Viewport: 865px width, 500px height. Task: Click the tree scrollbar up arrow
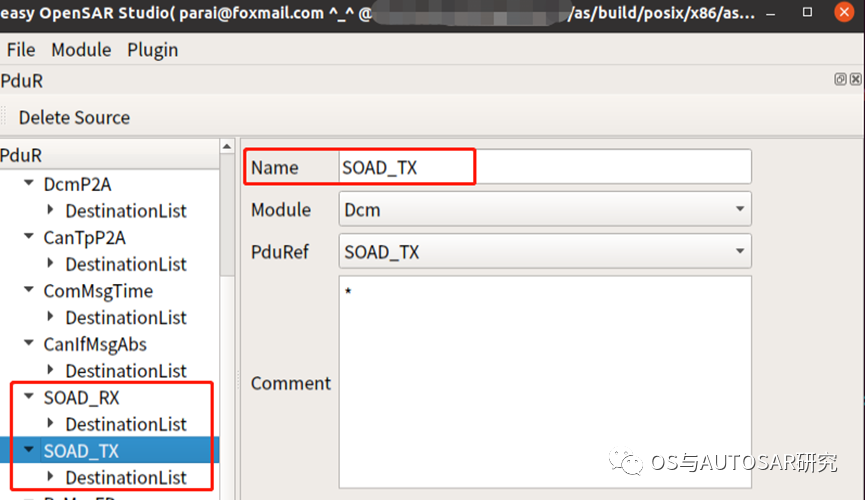[x=227, y=146]
